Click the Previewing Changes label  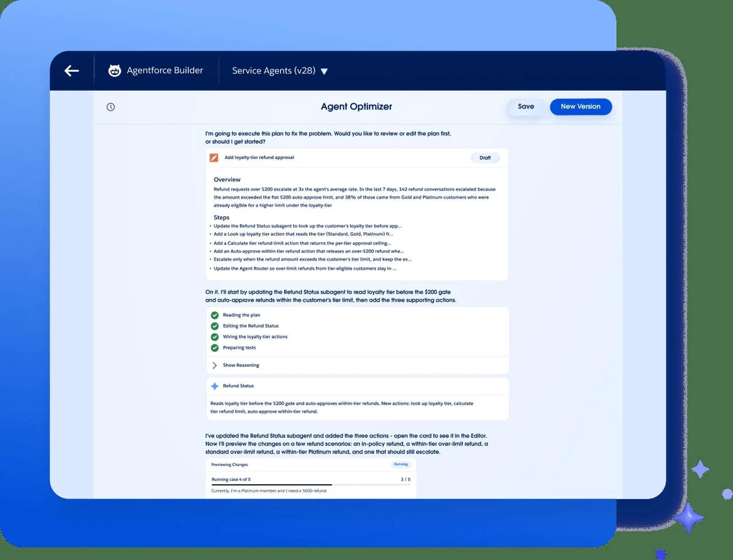230,465
